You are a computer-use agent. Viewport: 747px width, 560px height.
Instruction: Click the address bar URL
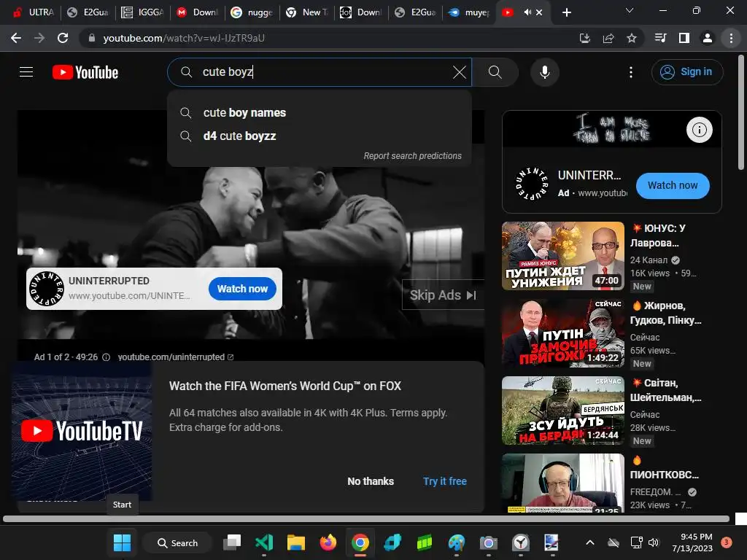click(184, 38)
